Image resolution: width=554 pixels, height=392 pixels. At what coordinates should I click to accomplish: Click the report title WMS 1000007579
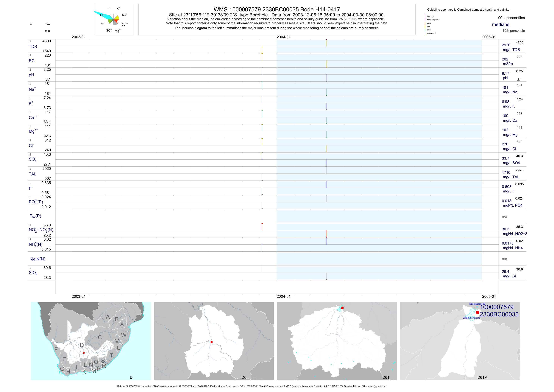pos(277,9)
